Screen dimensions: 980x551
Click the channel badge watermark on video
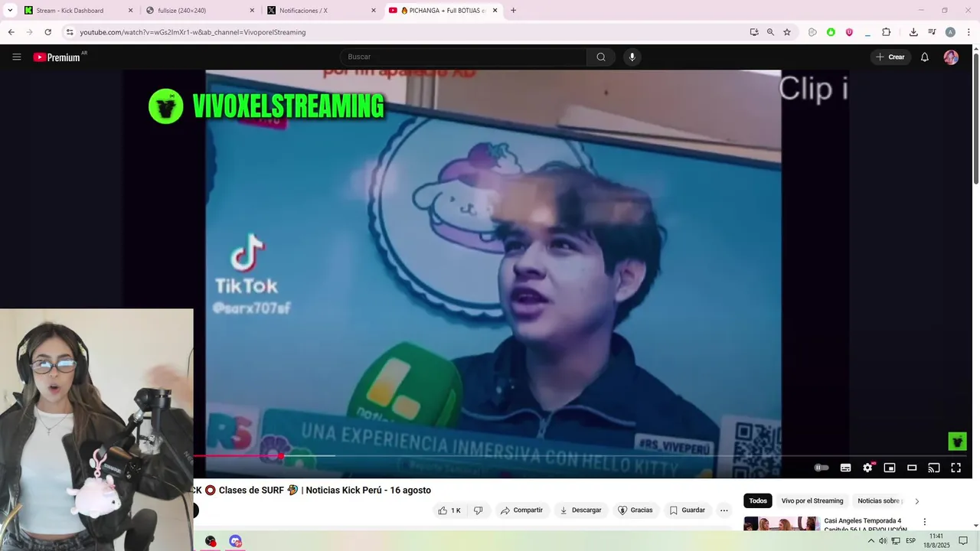coord(957,442)
